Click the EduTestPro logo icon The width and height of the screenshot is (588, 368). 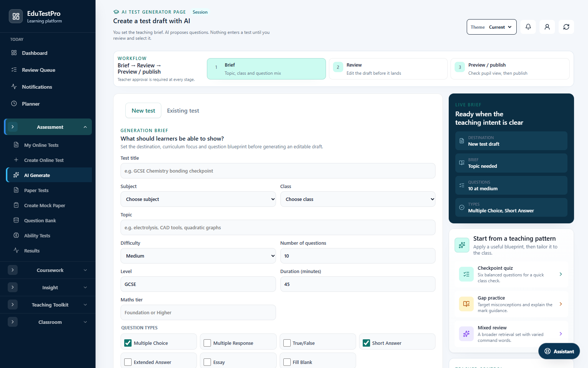tap(16, 16)
